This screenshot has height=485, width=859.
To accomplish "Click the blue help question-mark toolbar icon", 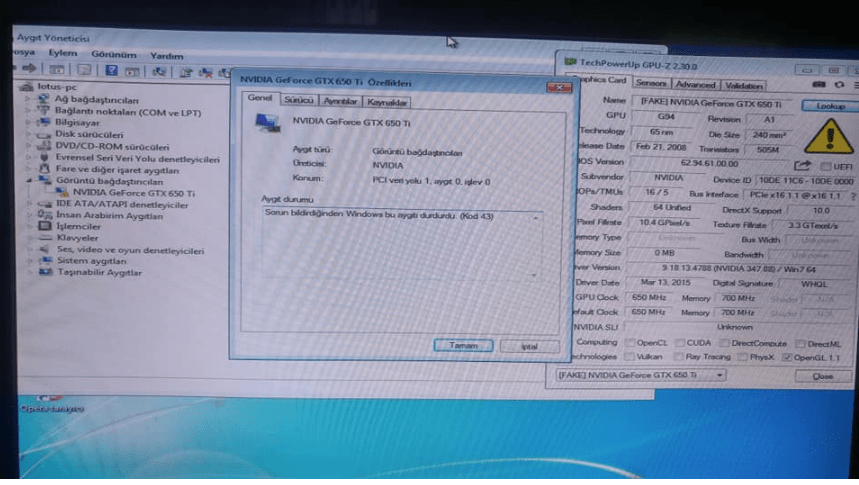I will point(111,70).
